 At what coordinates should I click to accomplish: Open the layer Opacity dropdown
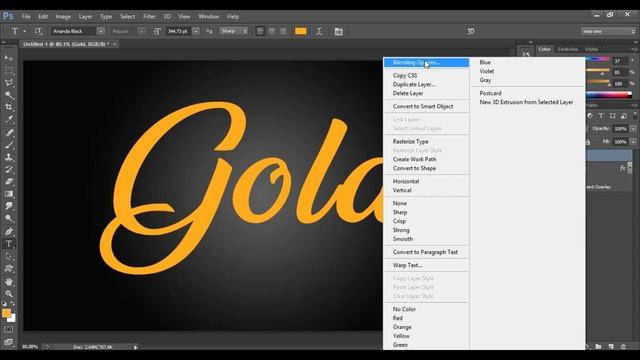coord(633,129)
